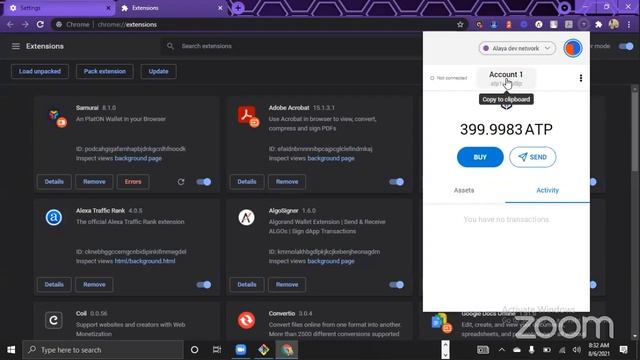Open Alexa html/background.html link
This screenshot has height=360, width=640.
tap(145, 261)
